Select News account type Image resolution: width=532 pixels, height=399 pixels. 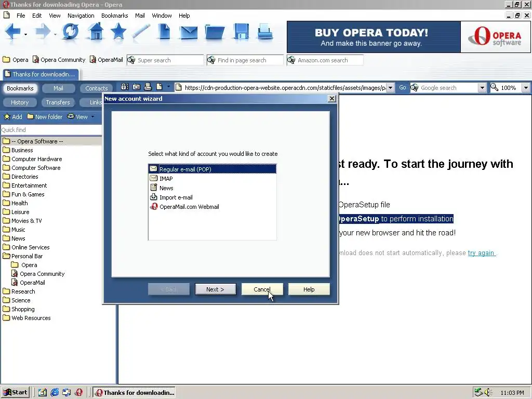(212, 188)
